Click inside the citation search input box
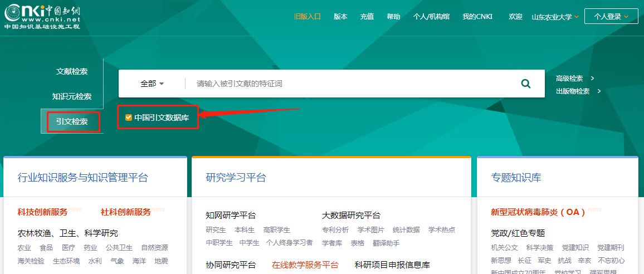The image size is (644, 274). [351, 84]
